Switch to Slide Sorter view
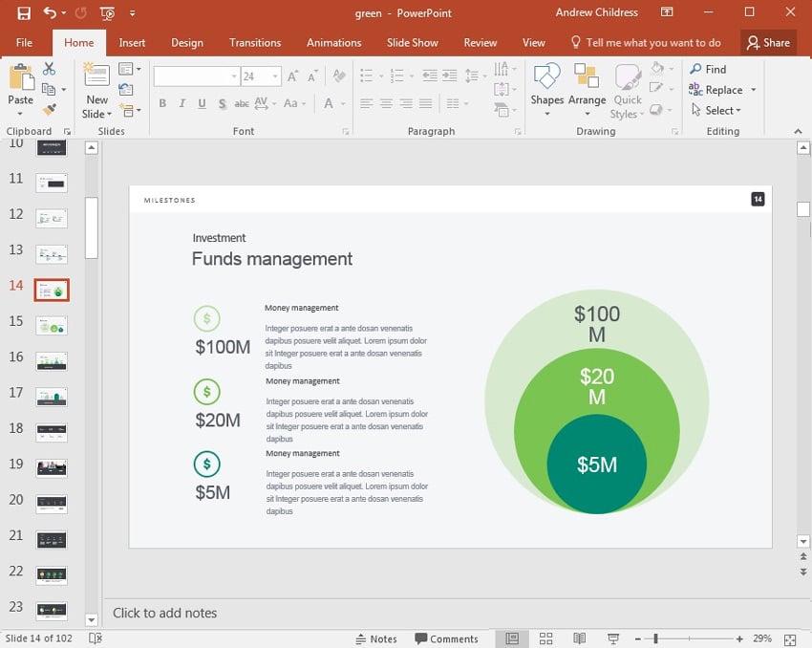 (545, 638)
